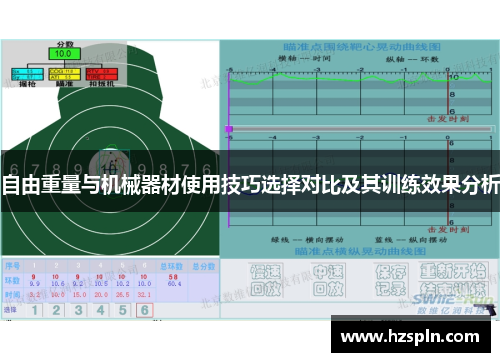Click the end training button 结束训练
Viewport: 500px width, 362px height.
(453, 290)
